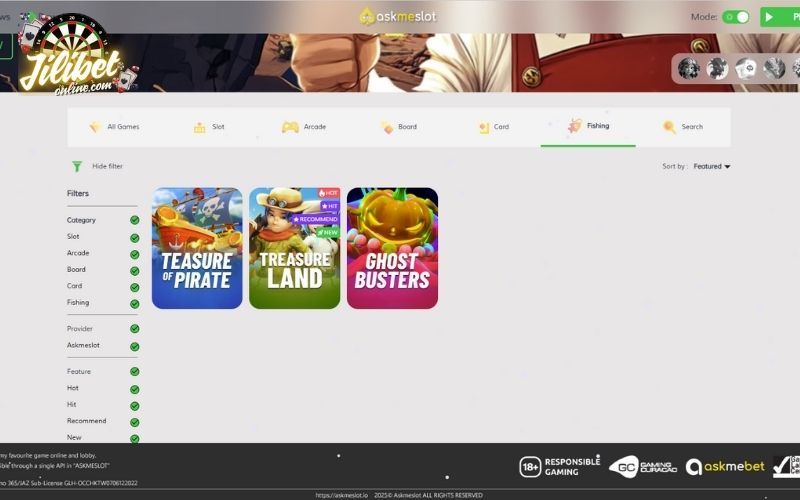Click the first avatar in the banner

coord(688,68)
